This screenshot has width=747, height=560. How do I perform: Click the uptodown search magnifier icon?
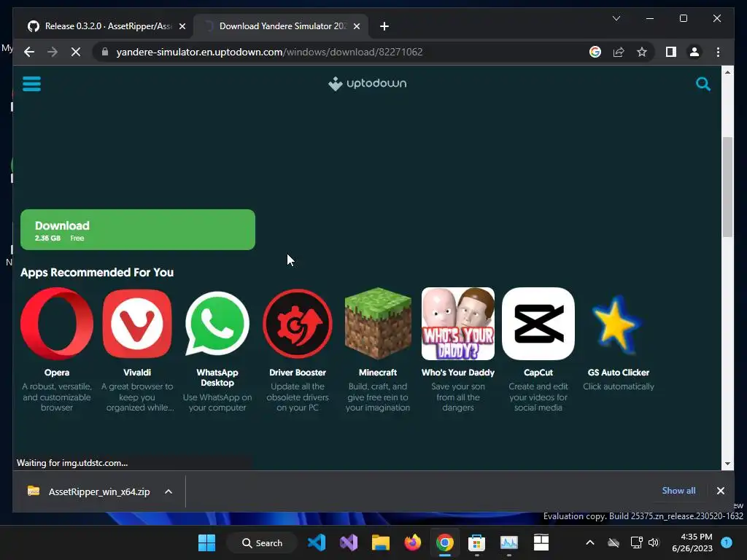(703, 84)
